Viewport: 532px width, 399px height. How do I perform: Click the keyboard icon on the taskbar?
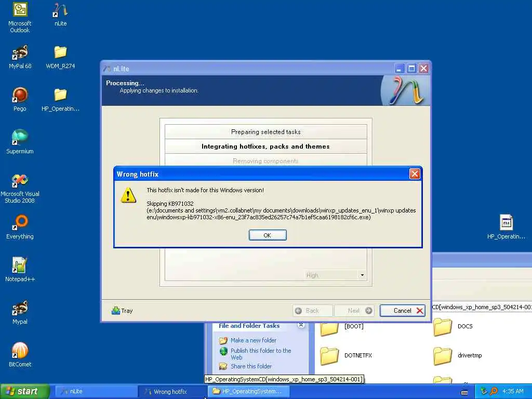click(464, 392)
